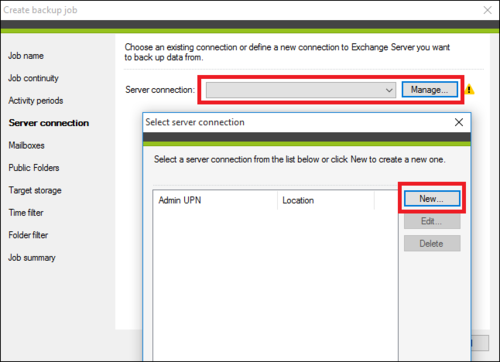Open the Folder filter step
This screenshot has height=362, width=500.
point(28,235)
